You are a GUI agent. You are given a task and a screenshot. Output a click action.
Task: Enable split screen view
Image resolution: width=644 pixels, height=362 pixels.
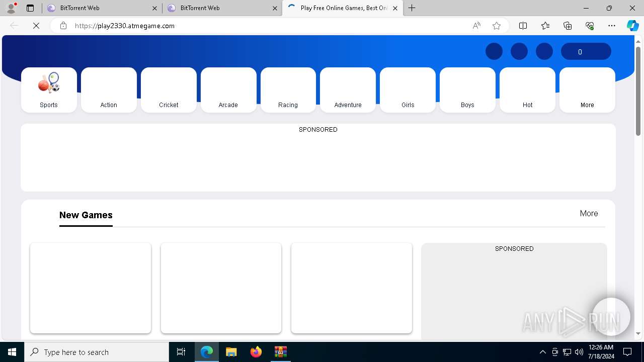523,26
